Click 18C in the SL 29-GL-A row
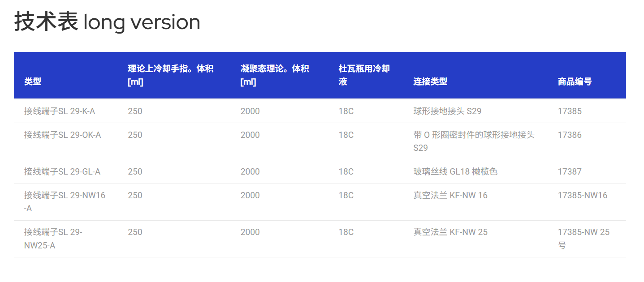This screenshot has height=282, width=644. [x=346, y=171]
